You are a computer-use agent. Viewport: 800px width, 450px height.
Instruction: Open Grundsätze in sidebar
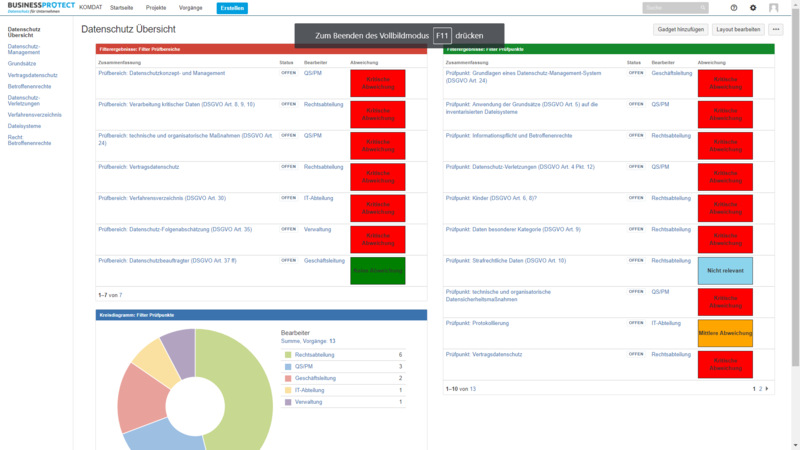[x=22, y=64]
